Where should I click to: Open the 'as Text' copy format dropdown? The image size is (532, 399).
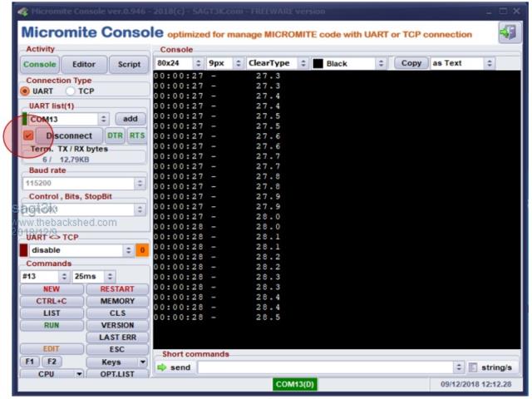(x=490, y=63)
